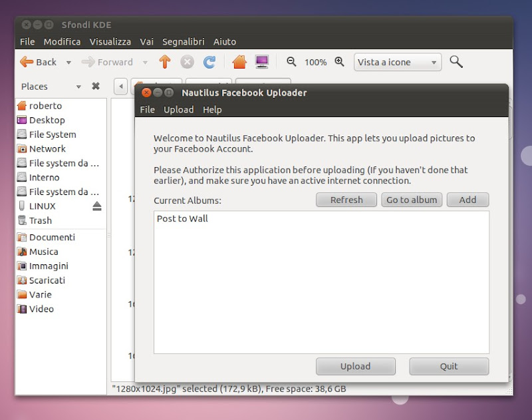The height and width of the screenshot is (420, 532).
Task: Reload the folder with the blue refresh icon
Action: click(209, 62)
